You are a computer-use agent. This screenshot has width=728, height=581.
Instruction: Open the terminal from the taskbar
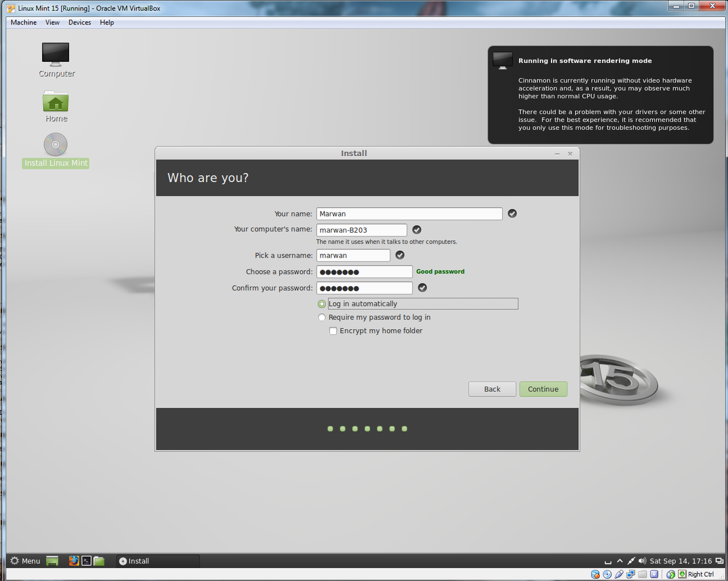(x=86, y=561)
